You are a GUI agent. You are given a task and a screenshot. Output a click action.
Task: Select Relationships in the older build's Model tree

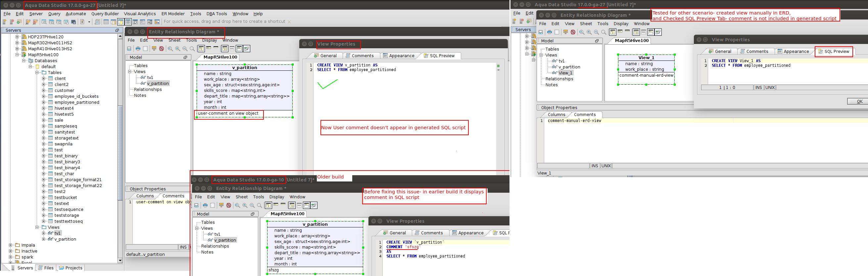coord(215,246)
